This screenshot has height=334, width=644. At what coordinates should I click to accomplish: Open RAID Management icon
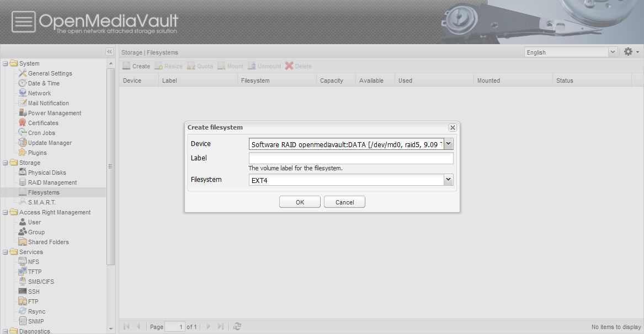[23, 182]
